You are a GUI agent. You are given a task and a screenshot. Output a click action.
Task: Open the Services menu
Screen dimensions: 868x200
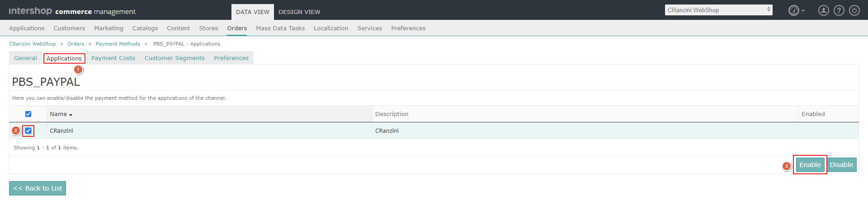click(369, 28)
